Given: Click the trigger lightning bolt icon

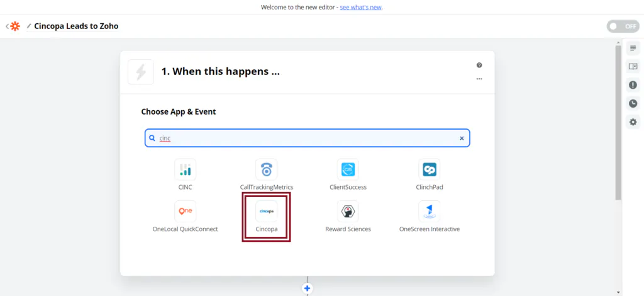Looking at the screenshot, I should [x=141, y=72].
